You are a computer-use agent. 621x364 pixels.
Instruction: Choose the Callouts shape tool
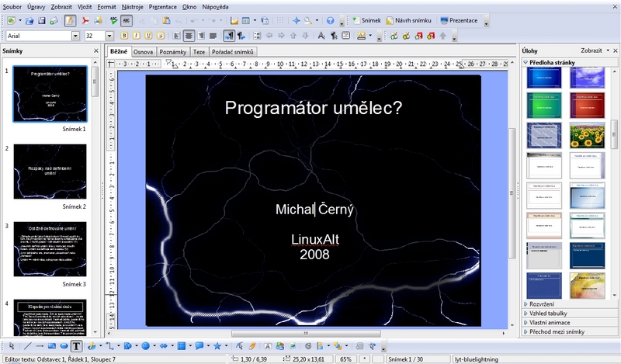(199, 346)
